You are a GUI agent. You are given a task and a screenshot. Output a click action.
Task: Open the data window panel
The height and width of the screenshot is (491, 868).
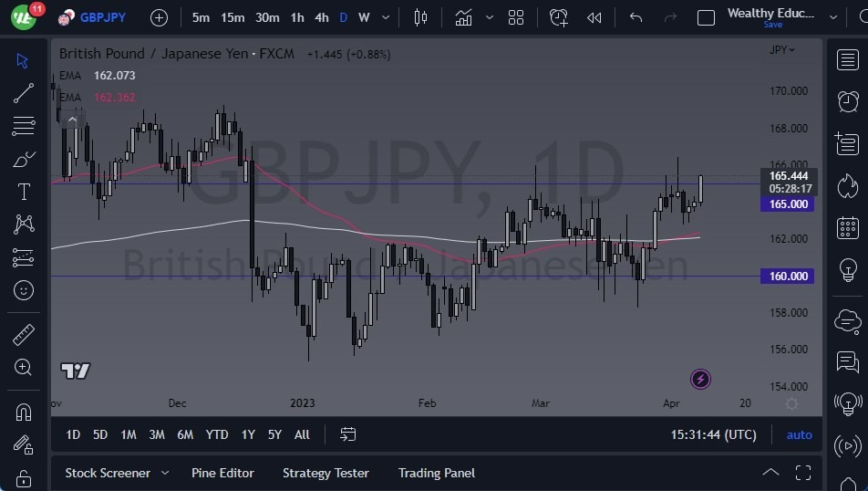point(848,143)
